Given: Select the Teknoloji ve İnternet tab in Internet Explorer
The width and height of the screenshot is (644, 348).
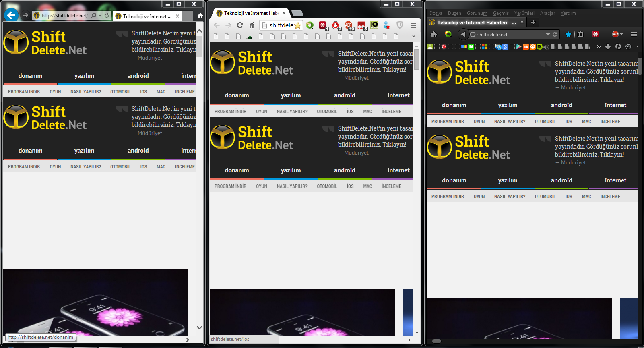Looking at the screenshot, I should click(x=147, y=16).
